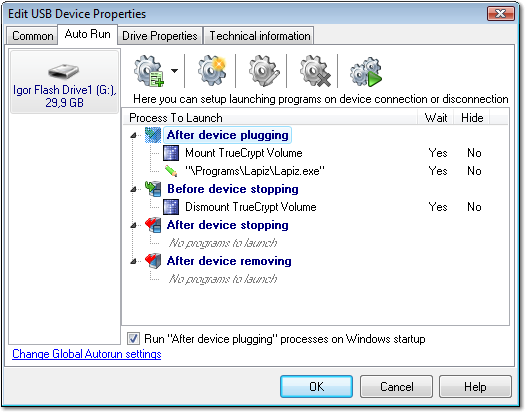Click the delete process gear with X icon
The height and width of the screenshot is (412, 525).
coord(315,71)
